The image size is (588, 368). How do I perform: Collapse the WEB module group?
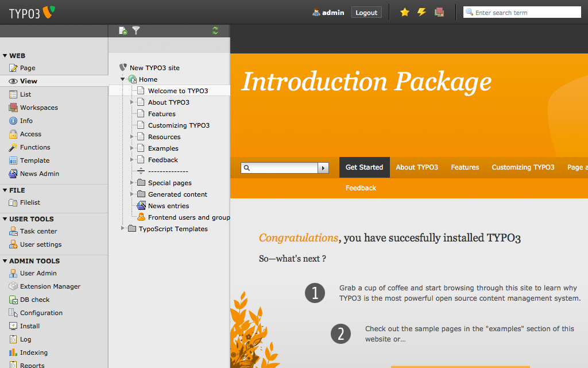coord(5,56)
